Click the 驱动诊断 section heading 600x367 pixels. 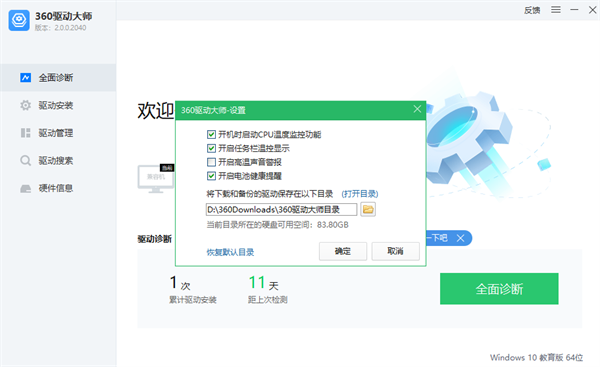point(155,239)
